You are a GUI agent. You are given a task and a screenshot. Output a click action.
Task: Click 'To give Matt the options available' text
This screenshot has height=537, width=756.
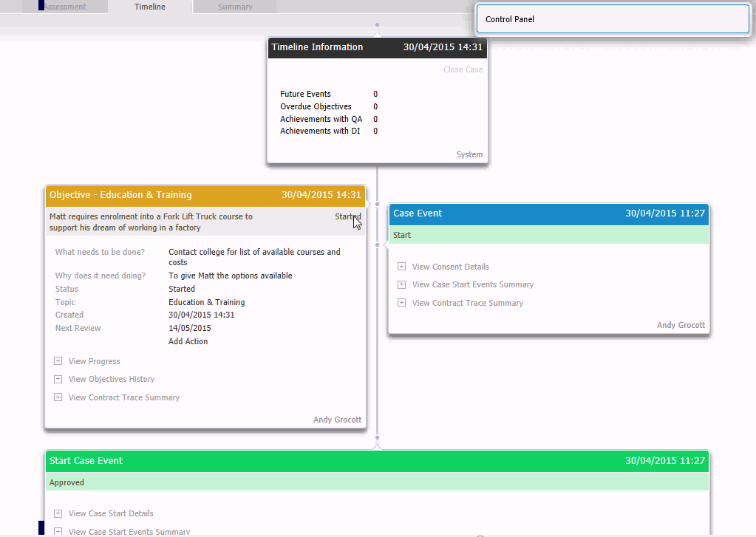click(x=230, y=276)
